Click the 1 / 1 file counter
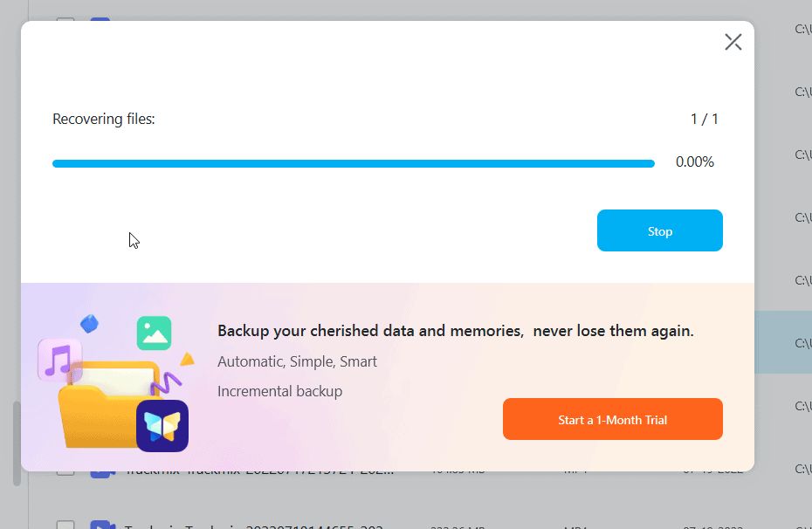Screen dimensions: 812x529 coord(704,119)
